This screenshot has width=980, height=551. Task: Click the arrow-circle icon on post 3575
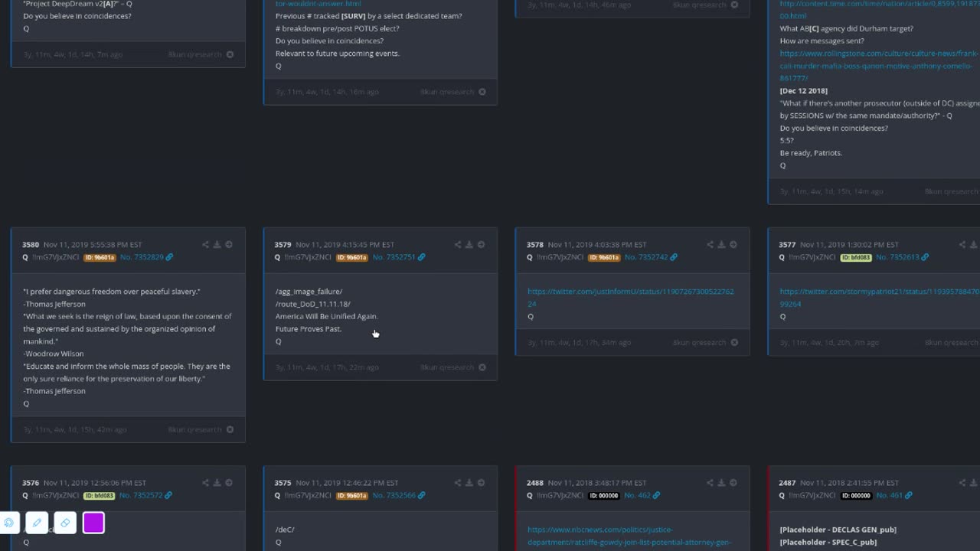point(481,483)
